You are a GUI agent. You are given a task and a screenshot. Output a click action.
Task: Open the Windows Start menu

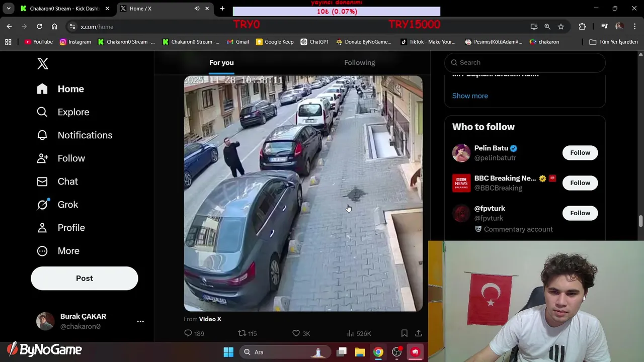[x=228, y=352]
